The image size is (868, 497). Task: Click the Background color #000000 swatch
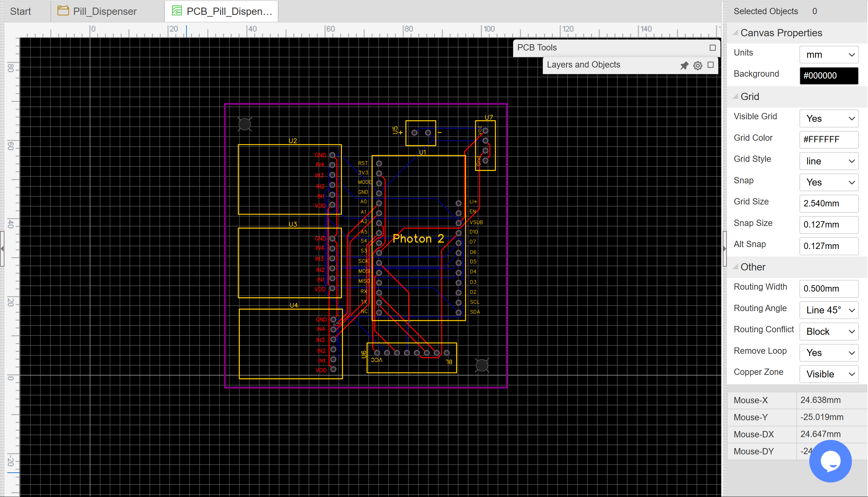(x=829, y=75)
